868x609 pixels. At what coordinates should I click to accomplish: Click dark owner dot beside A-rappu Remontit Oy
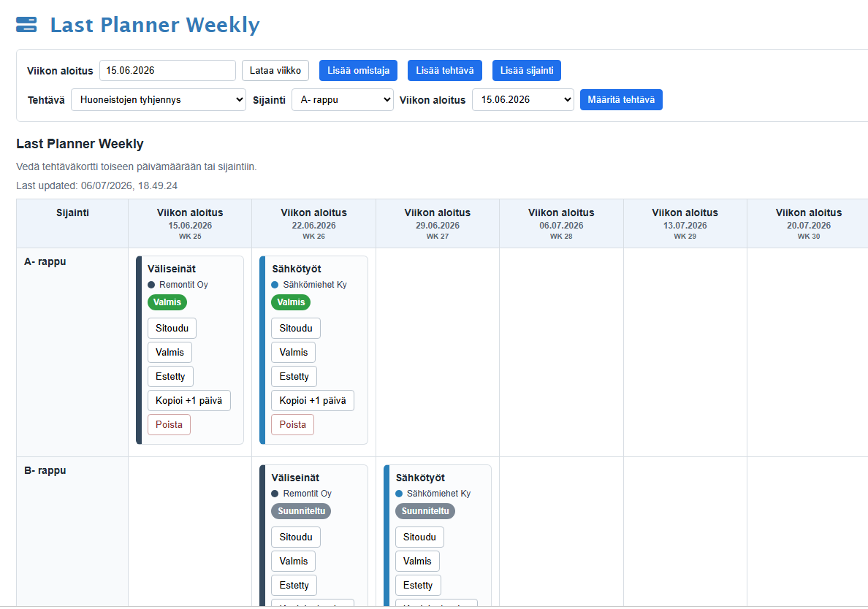[x=151, y=285]
